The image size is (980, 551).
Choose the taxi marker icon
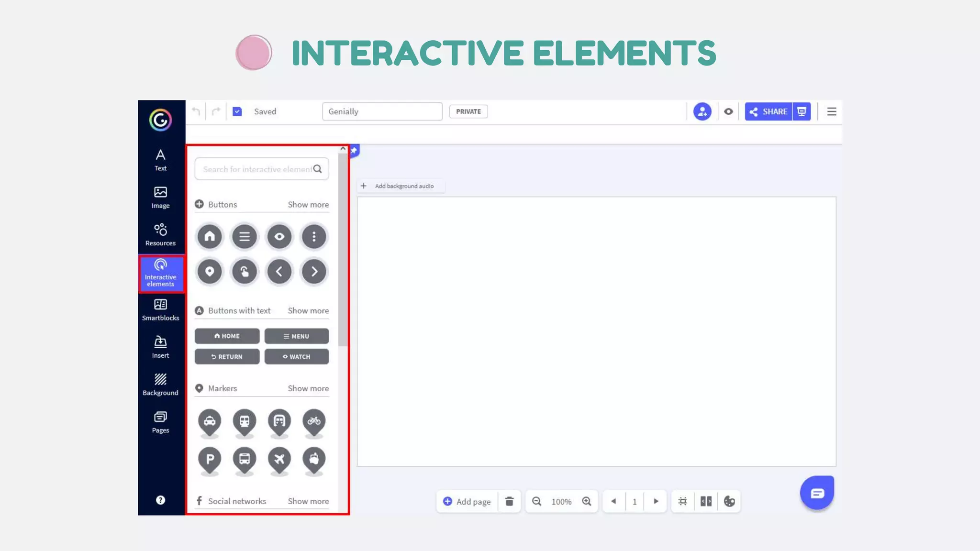click(x=210, y=421)
